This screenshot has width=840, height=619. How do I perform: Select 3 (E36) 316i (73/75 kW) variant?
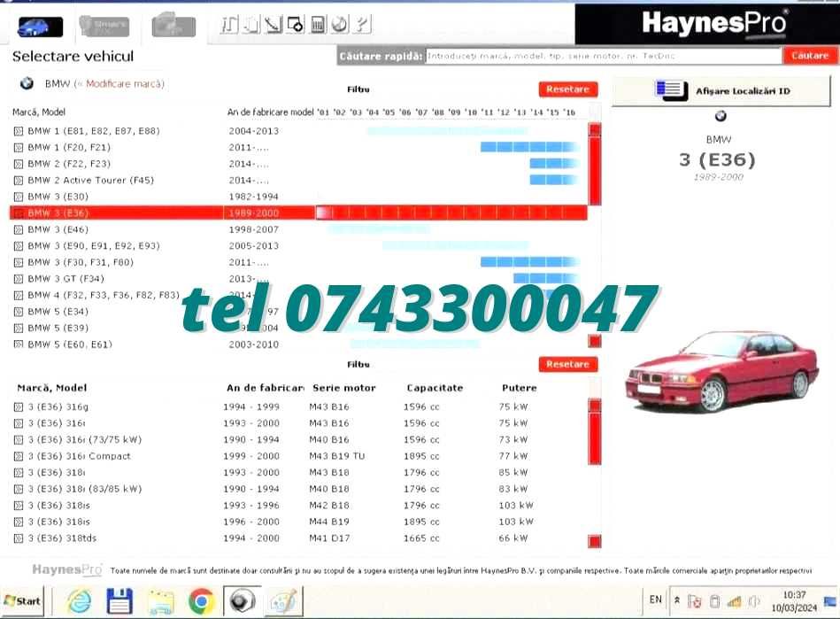tap(85, 440)
